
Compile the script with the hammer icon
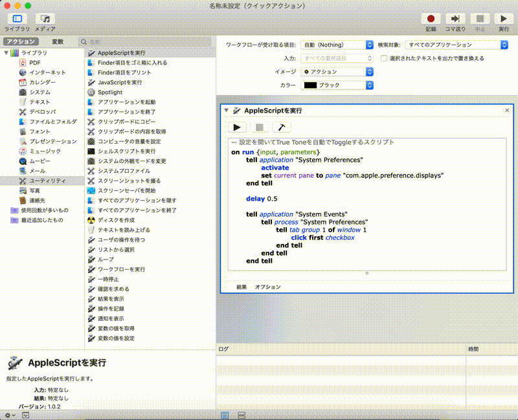tap(282, 127)
